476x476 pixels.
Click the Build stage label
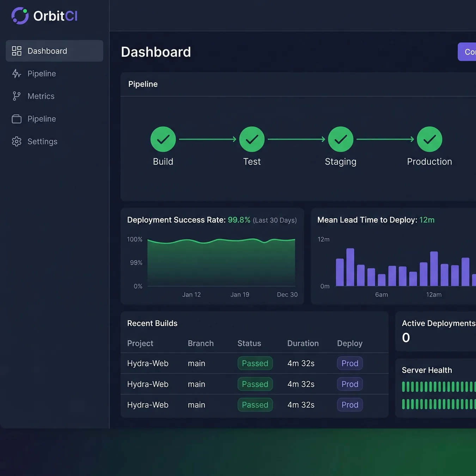click(163, 162)
